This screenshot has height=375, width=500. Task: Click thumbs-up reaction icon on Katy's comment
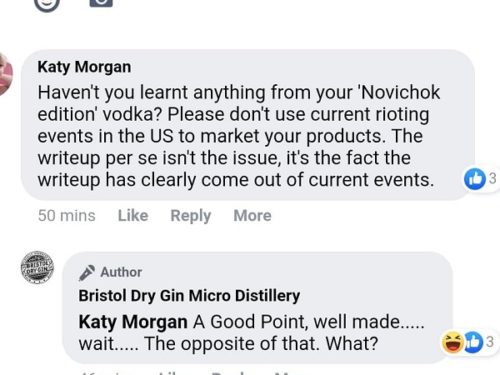pyautogui.click(x=475, y=179)
